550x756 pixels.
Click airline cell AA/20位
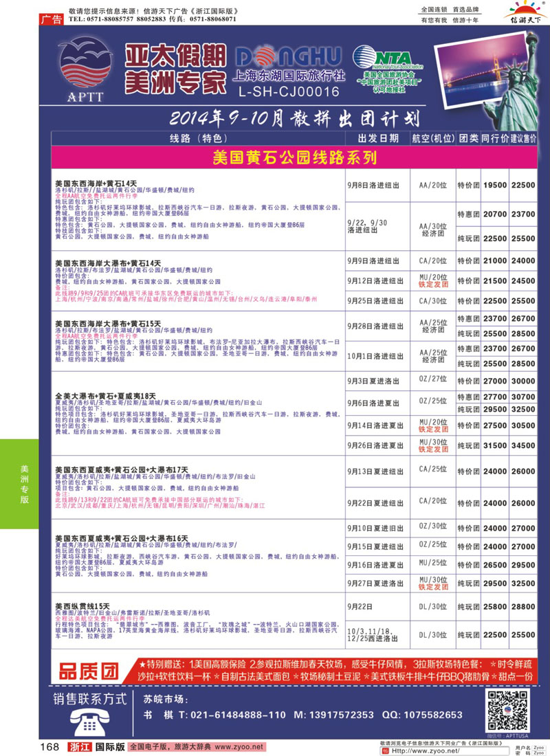coord(432,185)
